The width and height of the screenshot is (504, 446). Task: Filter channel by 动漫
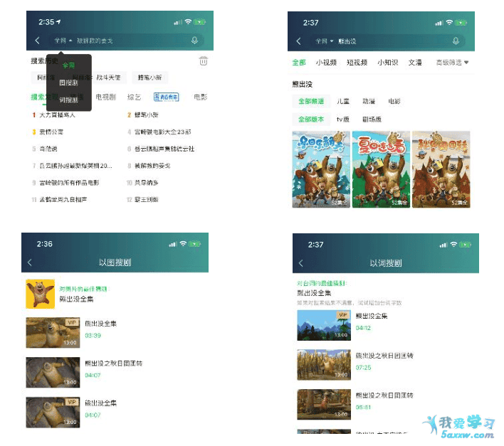pos(369,101)
